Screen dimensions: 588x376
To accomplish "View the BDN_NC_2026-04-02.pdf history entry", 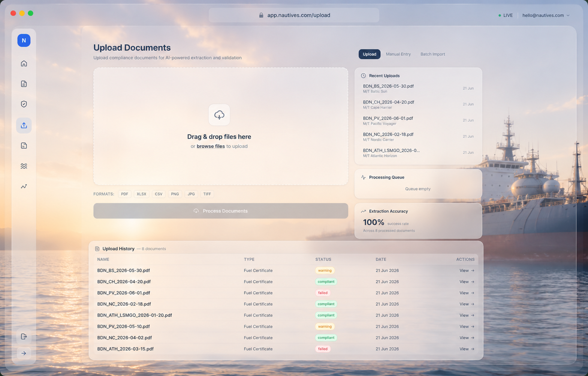I will pyautogui.click(x=467, y=338).
